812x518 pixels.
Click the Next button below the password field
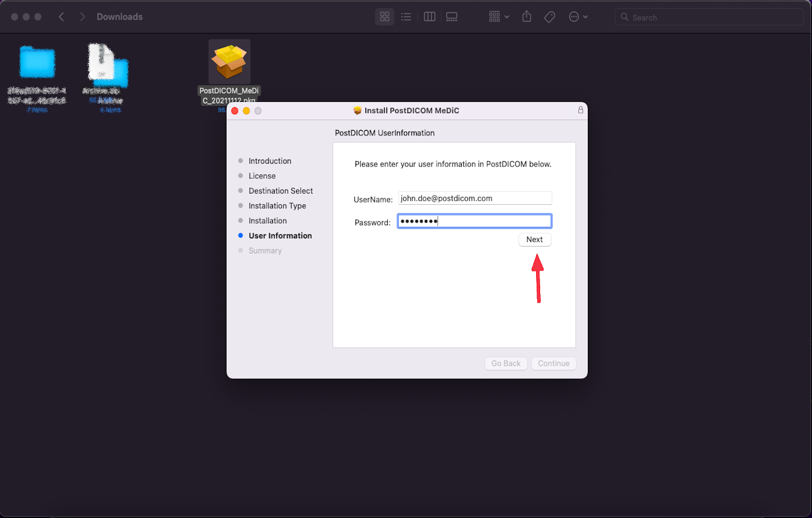click(534, 239)
